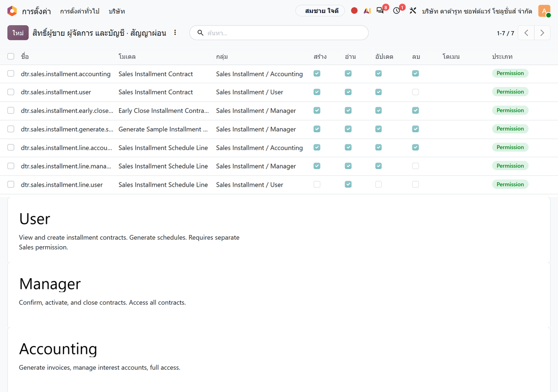Click the red recording indicator icon
The width and height of the screenshot is (558, 392).
[354, 11]
